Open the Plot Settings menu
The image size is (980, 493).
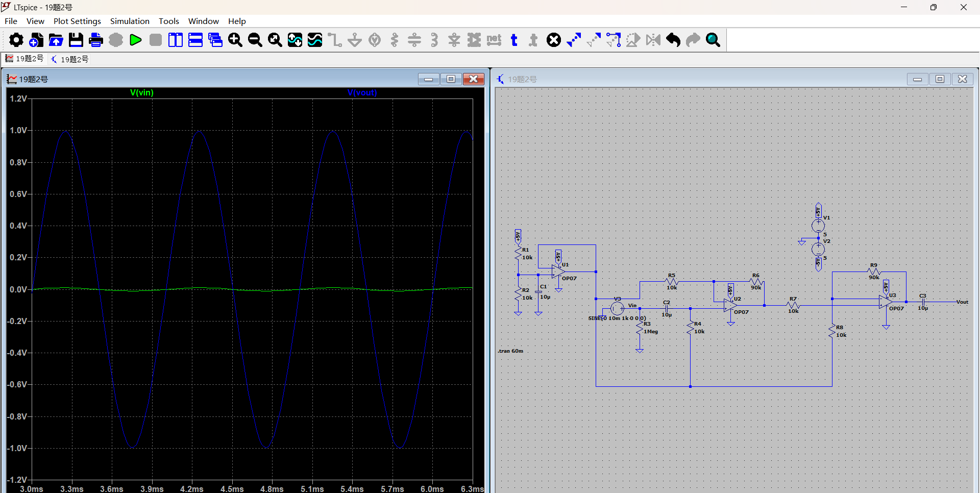pos(77,21)
